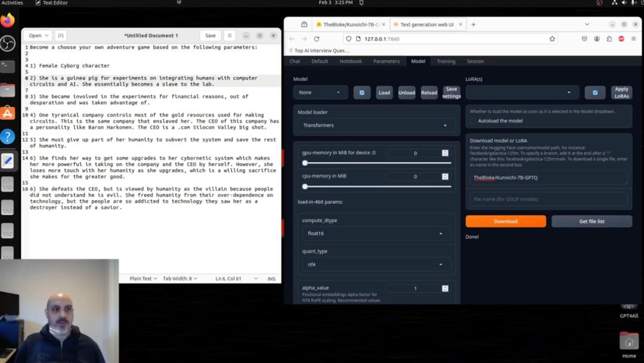Click the Get file list button

(x=592, y=221)
